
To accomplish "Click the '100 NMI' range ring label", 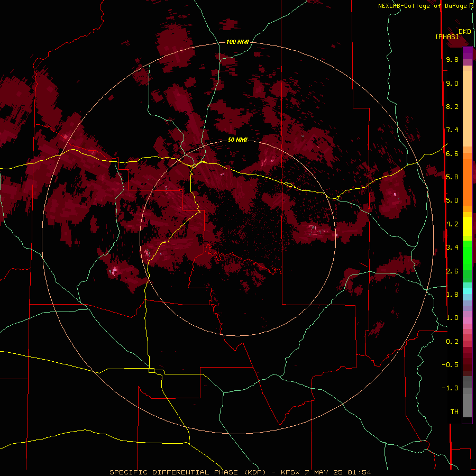I will [x=237, y=42].
